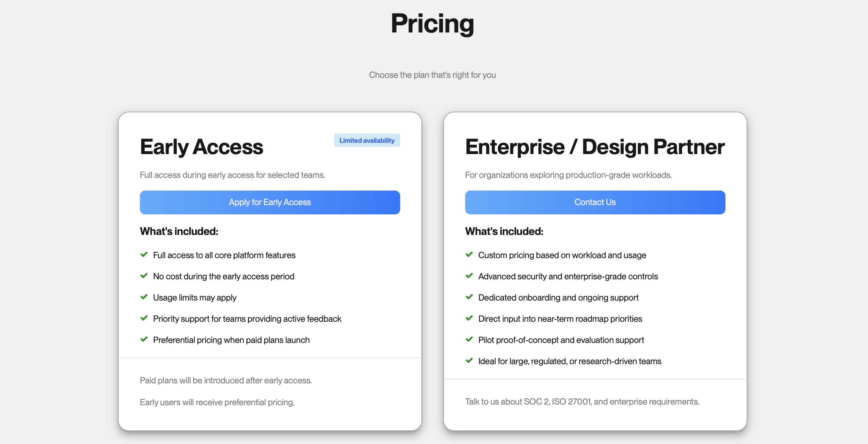Click the checkmark beside 'Full access to all core platform features'
Image resolution: width=868 pixels, height=444 pixels.
coord(144,255)
